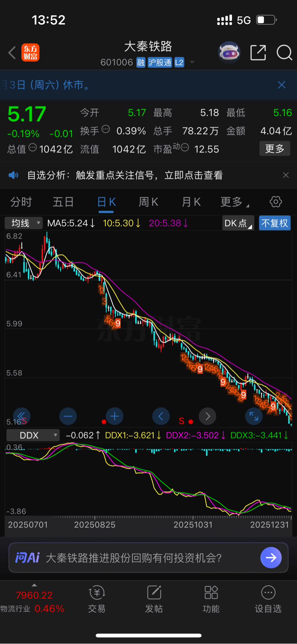The width and height of the screenshot is (297, 644).
Task: Tap 设自选 add to watchlist icon
Action: [268, 599]
